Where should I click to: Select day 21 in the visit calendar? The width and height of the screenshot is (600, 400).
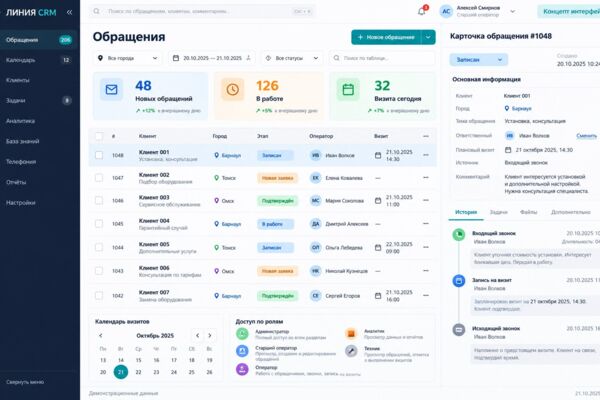[x=121, y=372]
